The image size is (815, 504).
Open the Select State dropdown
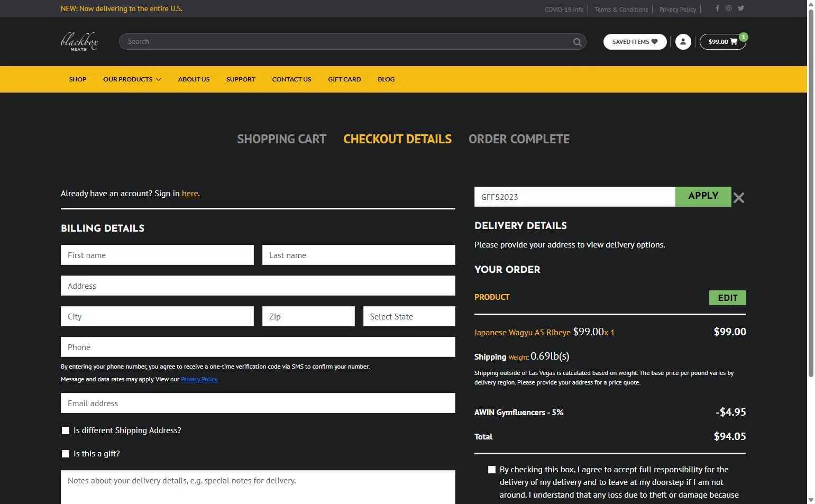point(409,316)
